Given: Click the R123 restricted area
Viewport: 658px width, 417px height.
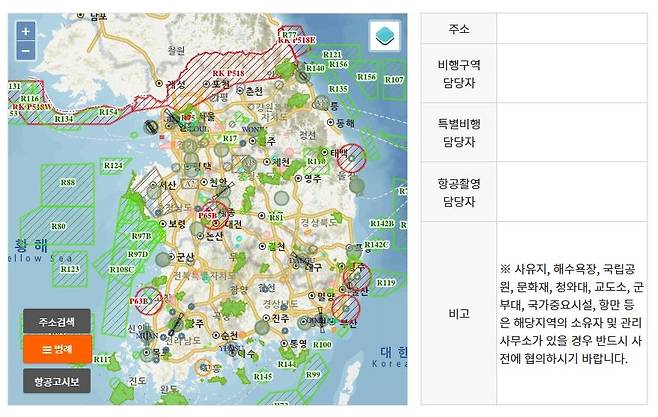Looking at the screenshot, I should click(70, 269).
